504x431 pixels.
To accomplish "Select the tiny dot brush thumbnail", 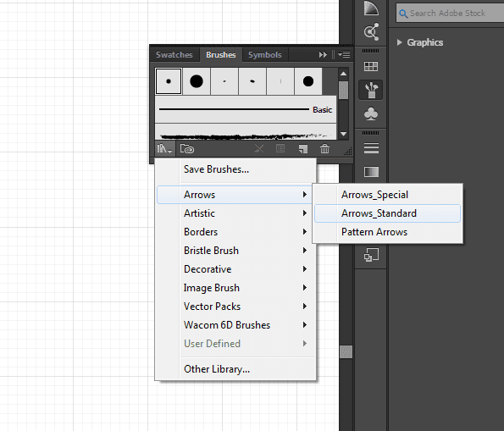I will tap(224, 81).
